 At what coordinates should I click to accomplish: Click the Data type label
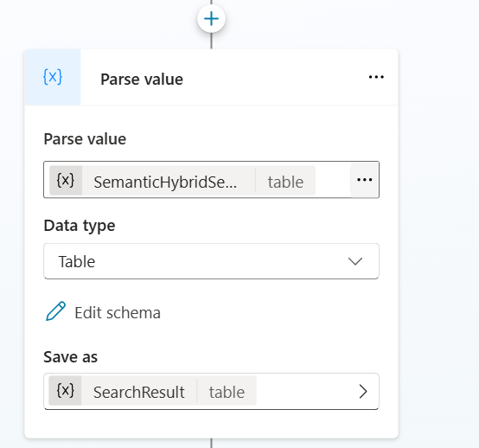point(80,226)
